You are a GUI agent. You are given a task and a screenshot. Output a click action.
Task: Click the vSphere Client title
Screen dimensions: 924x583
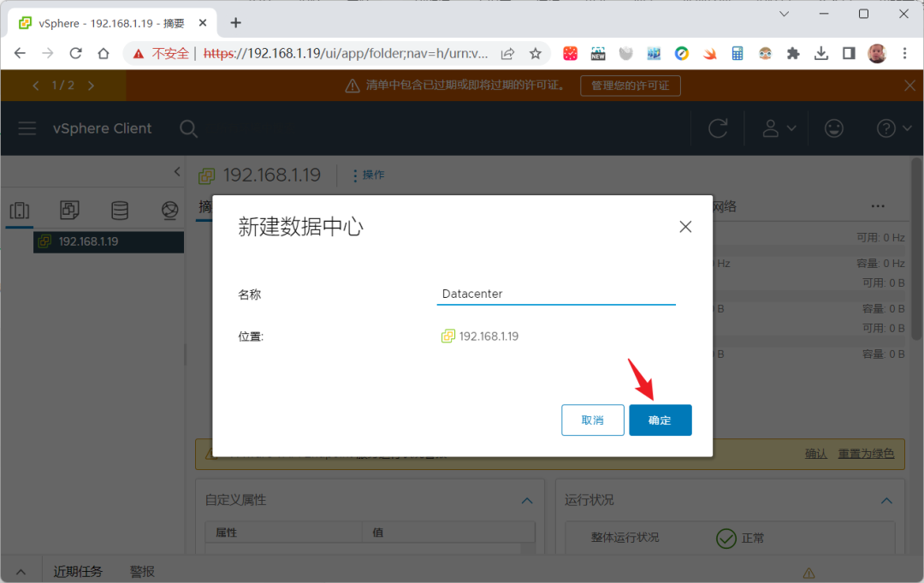[x=102, y=128]
